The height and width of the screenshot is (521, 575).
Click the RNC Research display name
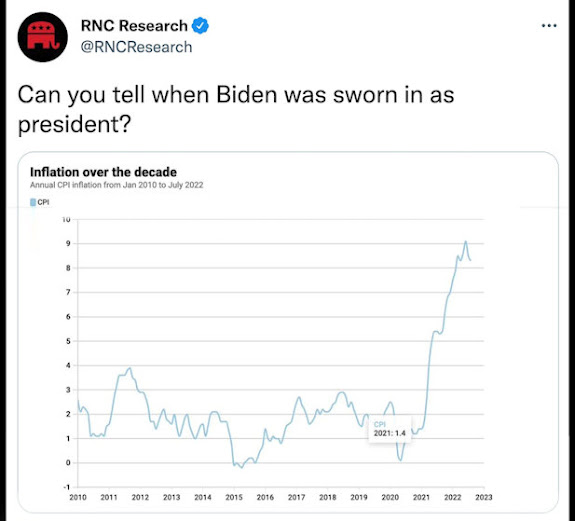pos(134,26)
